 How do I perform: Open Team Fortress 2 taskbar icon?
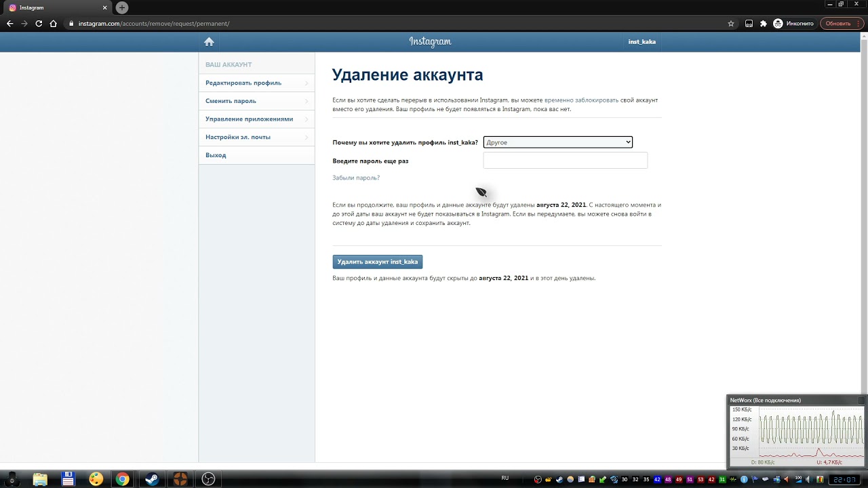tap(180, 479)
